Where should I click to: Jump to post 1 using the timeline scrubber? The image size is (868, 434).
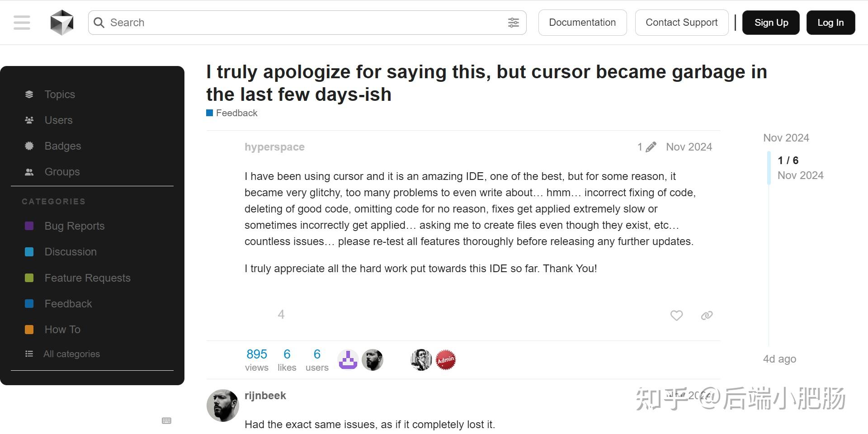[x=788, y=160]
